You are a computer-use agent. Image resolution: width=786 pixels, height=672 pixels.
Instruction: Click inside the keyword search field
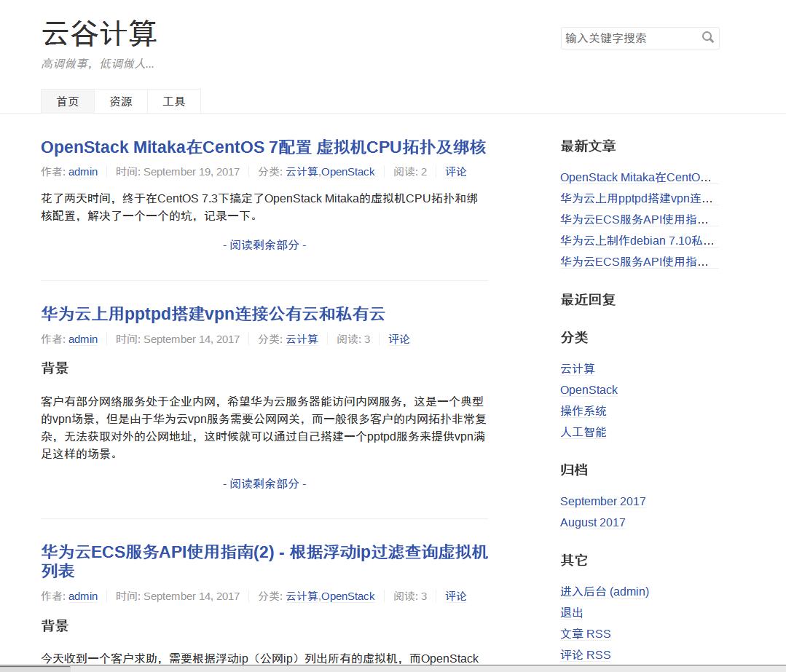[x=630, y=38]
